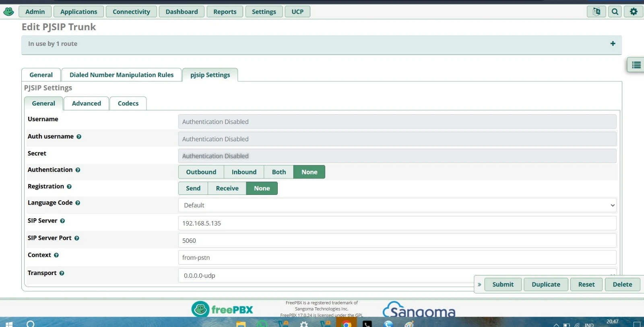Reset the form
Image resolution: width=644 pixels, height=327 pixels.
tap(586, 284)
